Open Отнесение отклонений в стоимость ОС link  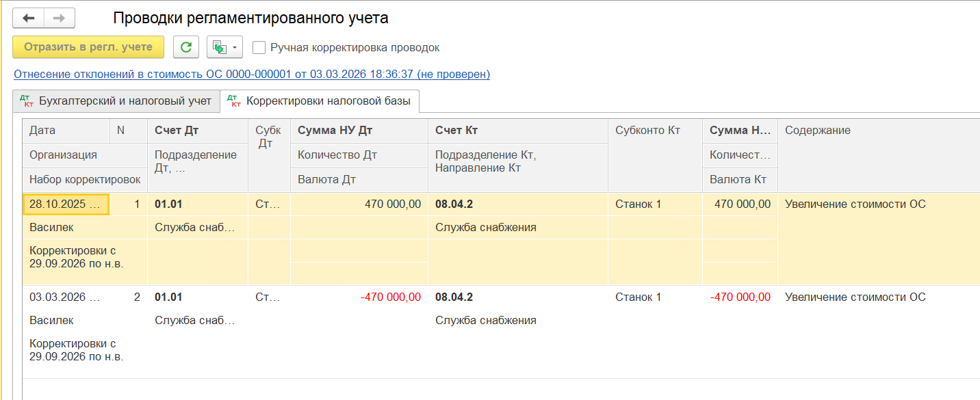tap(252, 74)
